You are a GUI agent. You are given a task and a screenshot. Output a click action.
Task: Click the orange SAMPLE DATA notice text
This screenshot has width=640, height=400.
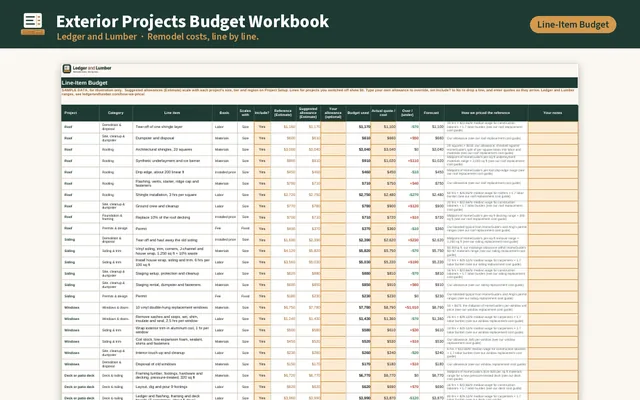318,92
